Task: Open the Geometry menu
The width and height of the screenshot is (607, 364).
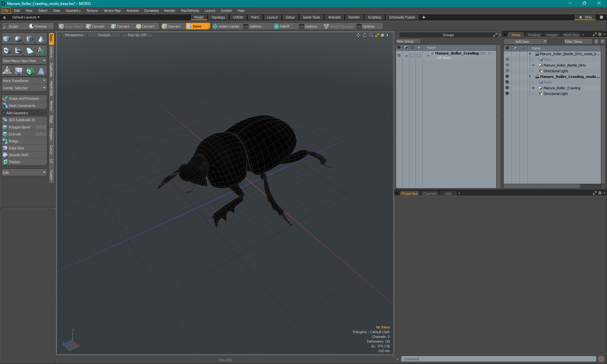Action: [x=73, y=10]
